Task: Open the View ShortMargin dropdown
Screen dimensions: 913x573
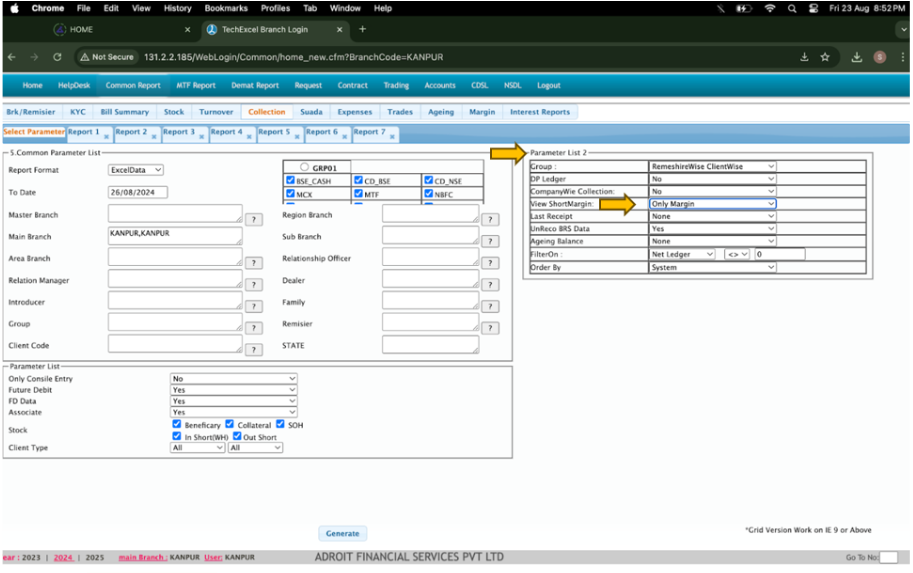Action: click(712, 204)
